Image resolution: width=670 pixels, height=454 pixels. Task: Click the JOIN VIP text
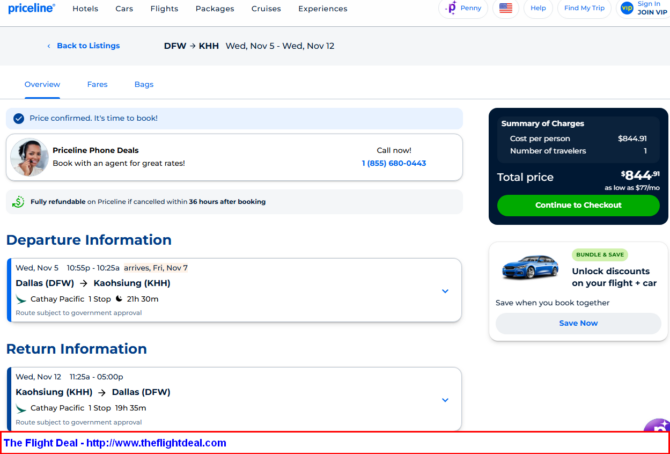[652, 12]
